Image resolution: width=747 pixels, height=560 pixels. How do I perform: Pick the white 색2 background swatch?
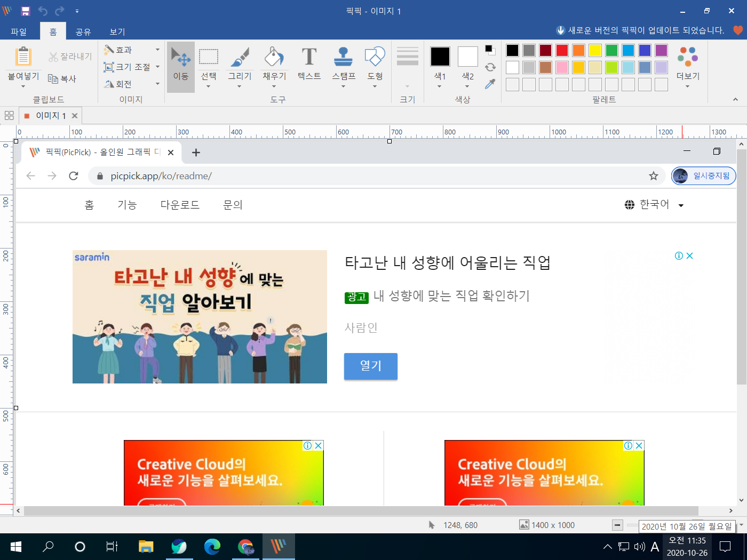pos(468,57)
